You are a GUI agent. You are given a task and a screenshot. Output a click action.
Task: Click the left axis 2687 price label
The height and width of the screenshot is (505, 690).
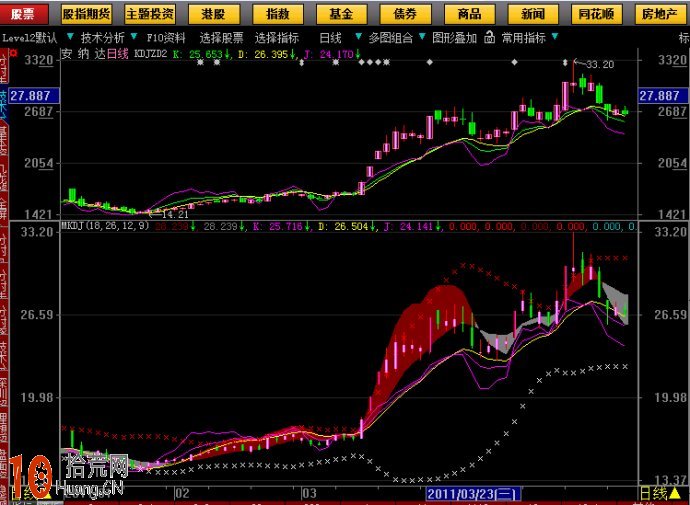pos(39,112)
